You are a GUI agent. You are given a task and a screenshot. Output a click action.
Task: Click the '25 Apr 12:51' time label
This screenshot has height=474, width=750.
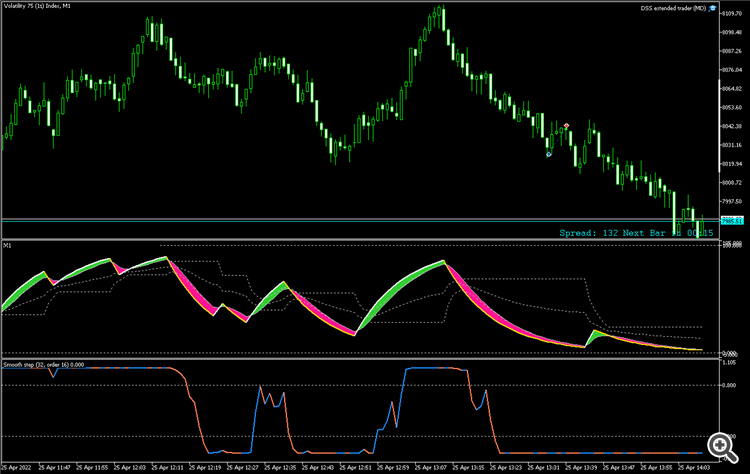(355, 467)
